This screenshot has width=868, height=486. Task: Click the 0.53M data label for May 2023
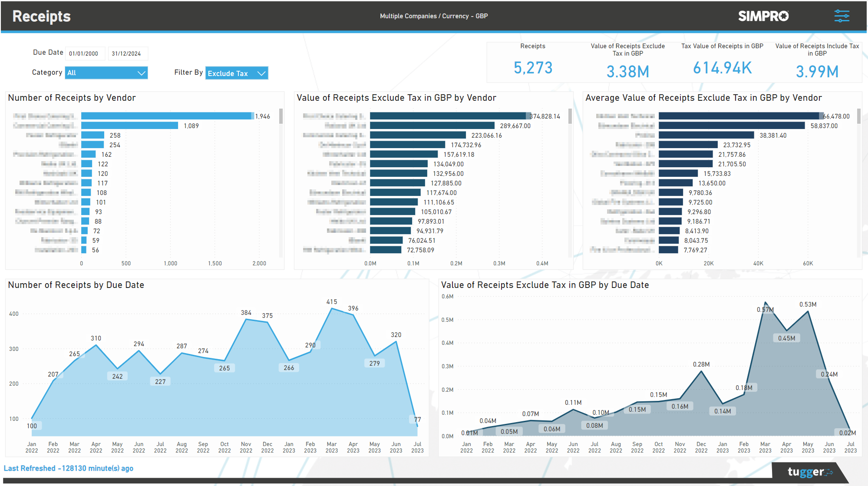pyautogui.click(x=808, y=304)
